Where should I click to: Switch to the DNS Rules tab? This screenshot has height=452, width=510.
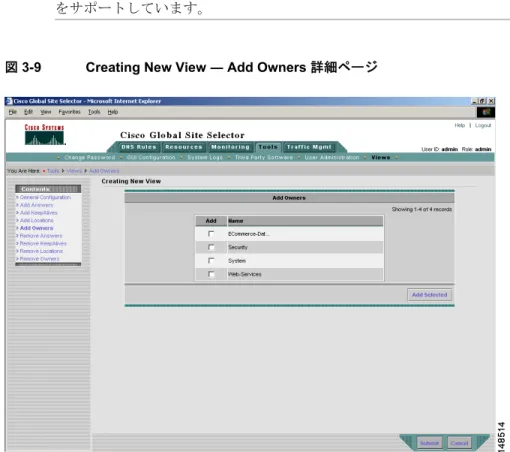[139, 147]
